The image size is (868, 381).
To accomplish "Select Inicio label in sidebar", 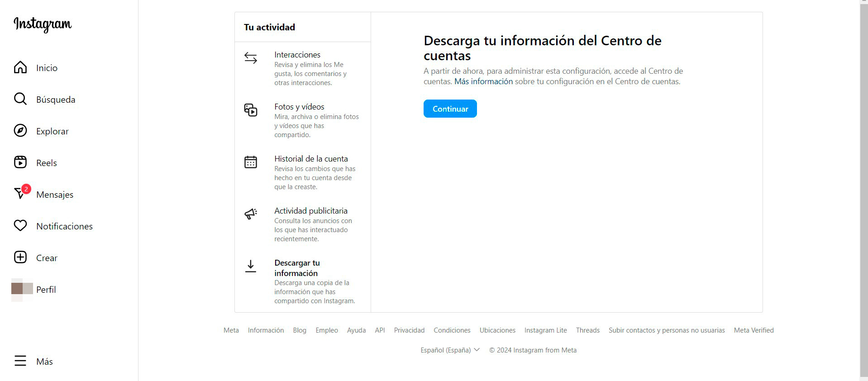I will coord(47,68).
